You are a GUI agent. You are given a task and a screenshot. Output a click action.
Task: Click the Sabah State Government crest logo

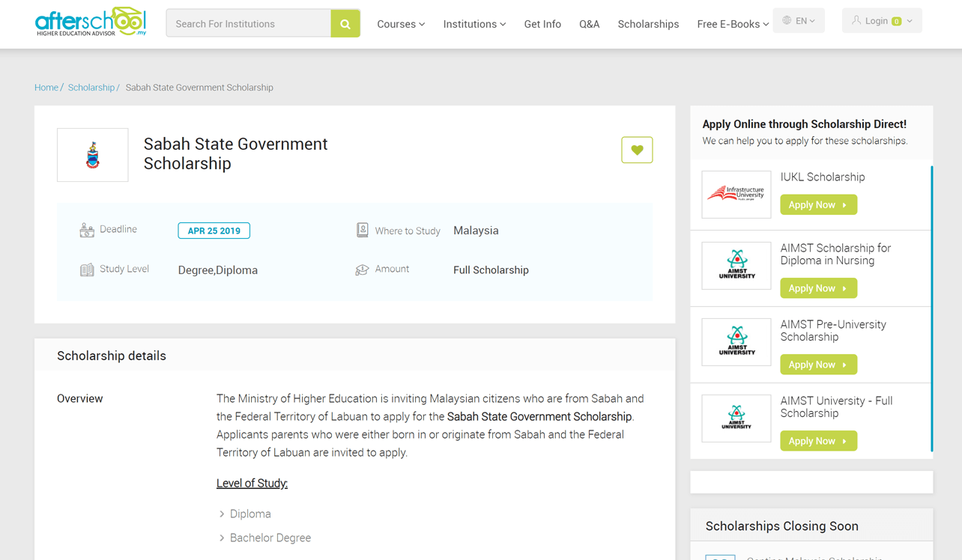(x=93, y=155)
